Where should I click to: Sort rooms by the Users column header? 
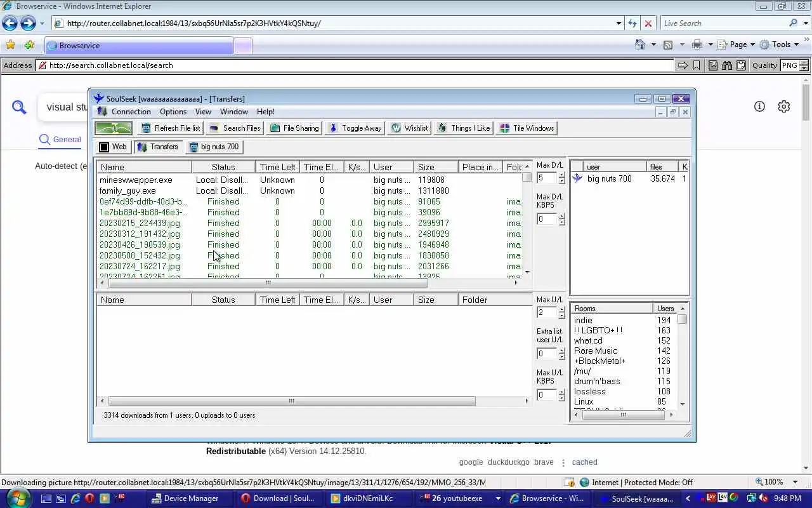click(665, 309)
